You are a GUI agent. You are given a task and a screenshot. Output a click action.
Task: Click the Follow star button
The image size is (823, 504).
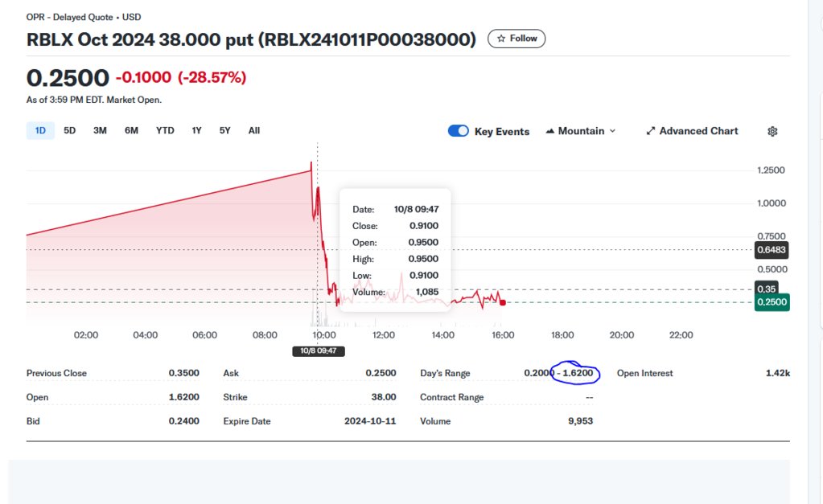(516, 39)
